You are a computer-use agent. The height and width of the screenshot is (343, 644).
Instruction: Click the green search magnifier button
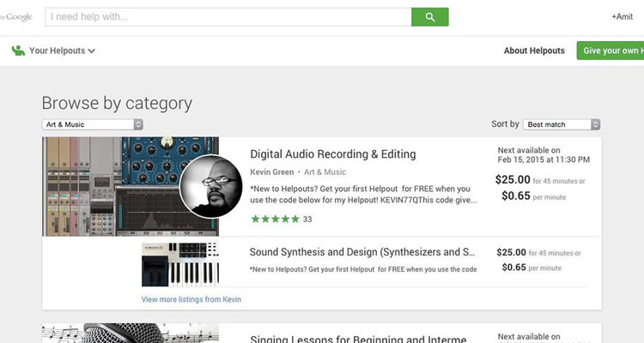click(429, 17)
